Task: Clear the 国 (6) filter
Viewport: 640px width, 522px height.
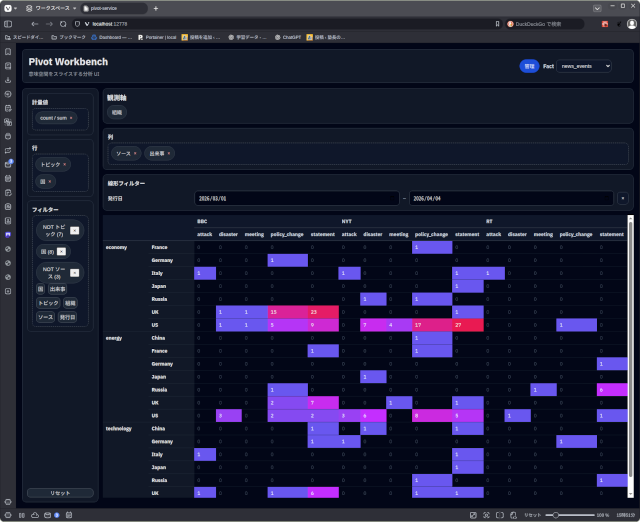Action: (x=60, y=250)
